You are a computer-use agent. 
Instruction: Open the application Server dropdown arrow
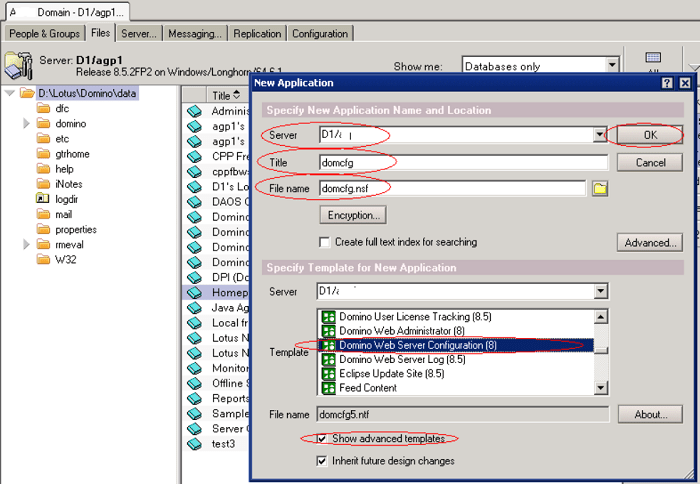pos(600,135)
